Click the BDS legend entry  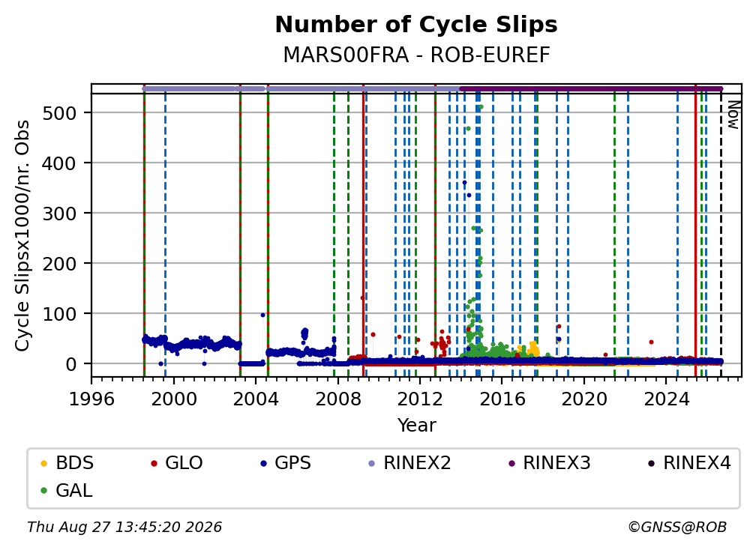[67, 463]
